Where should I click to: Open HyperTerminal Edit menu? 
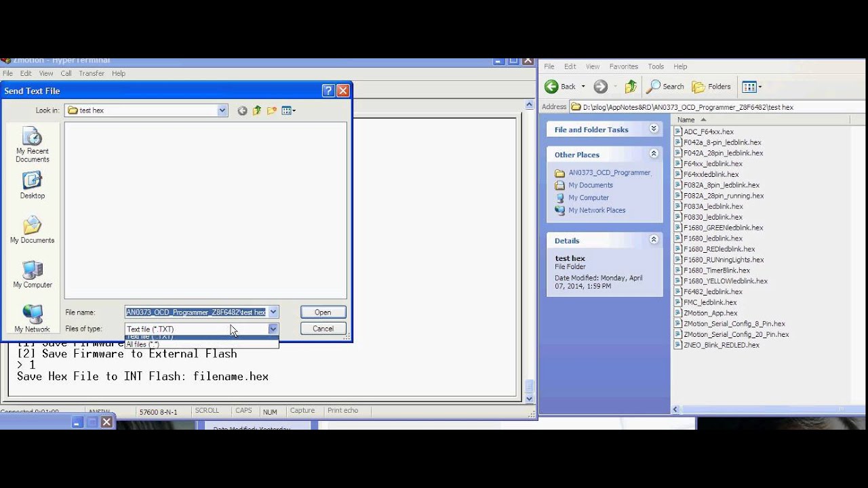pyautogui.click(x=26, y=73)
